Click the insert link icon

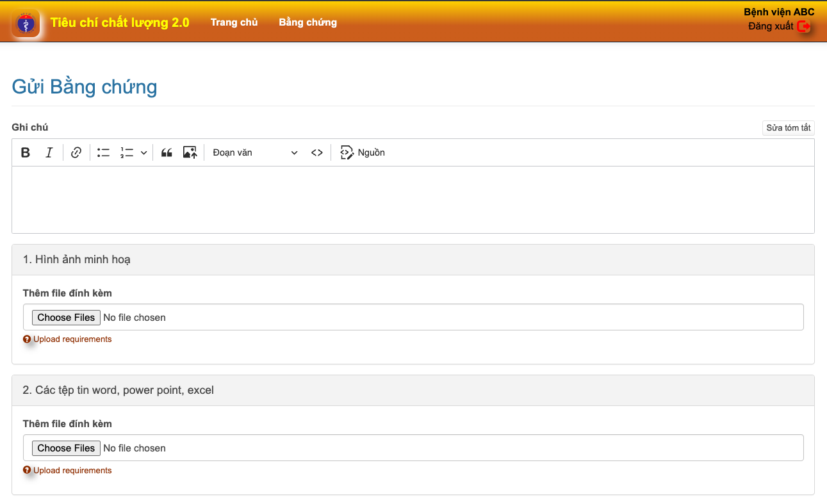(x=76, y=152)
